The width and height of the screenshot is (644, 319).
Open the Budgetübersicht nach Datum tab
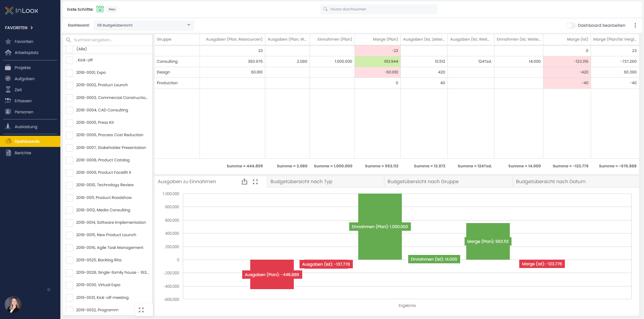[551, 181]
